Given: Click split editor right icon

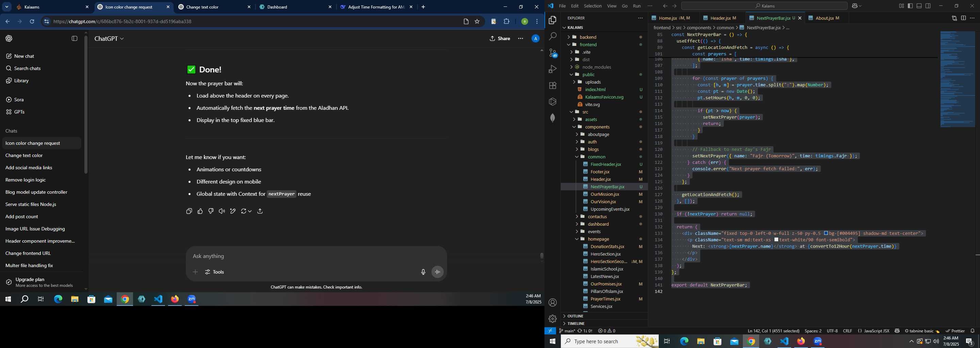Looking at the screenshot, I should [x=963, y=18].
